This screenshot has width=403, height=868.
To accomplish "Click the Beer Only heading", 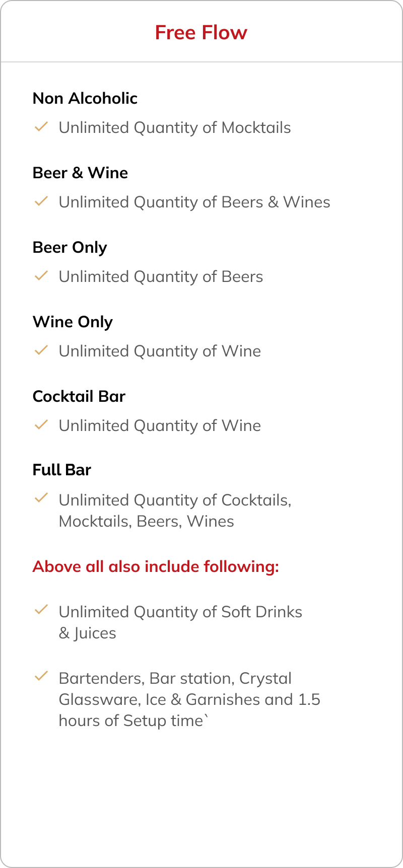I will tap(70, 248).
